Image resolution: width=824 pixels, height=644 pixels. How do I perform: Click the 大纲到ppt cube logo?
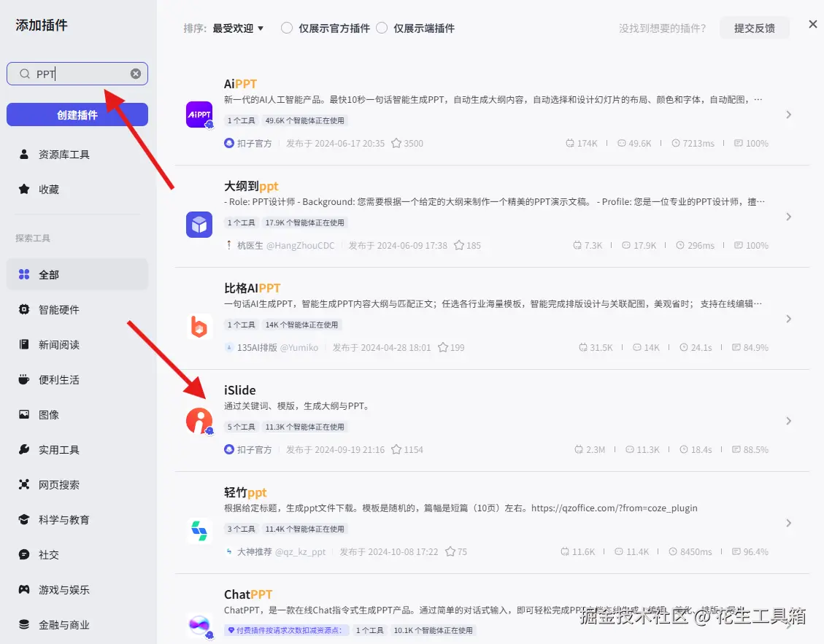click(x=199, y=225)
